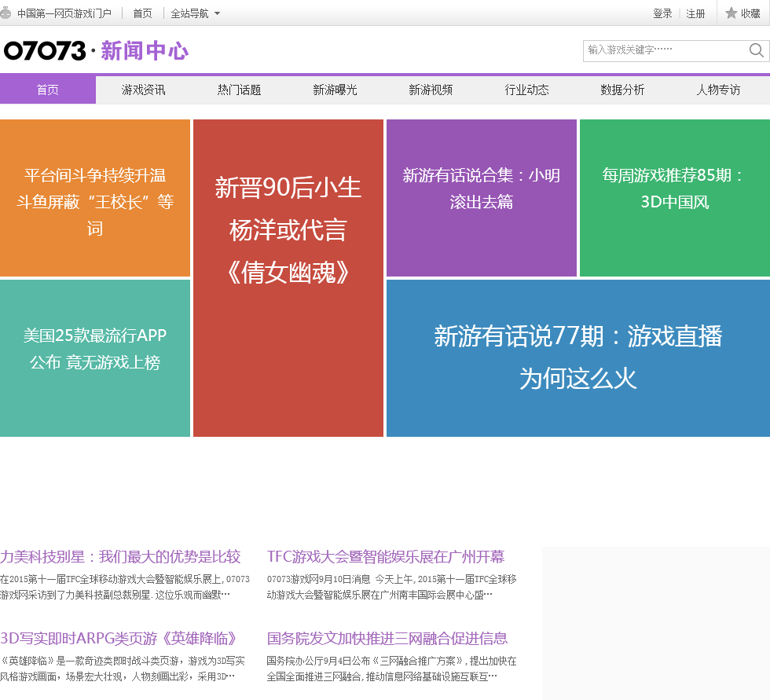The width and height of the screenshot is (770, 700).
Task: Click the 登录 login link
Action: tap(662, 13)
